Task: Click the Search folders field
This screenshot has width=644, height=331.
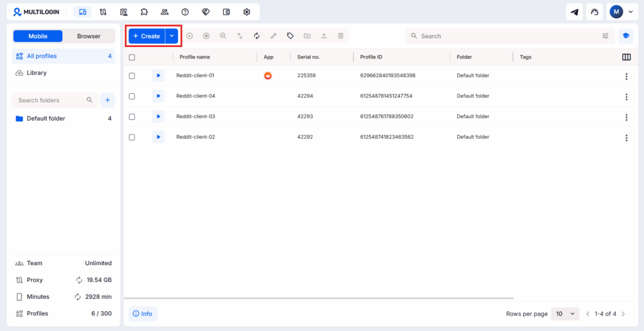Action: pos(55,100)
